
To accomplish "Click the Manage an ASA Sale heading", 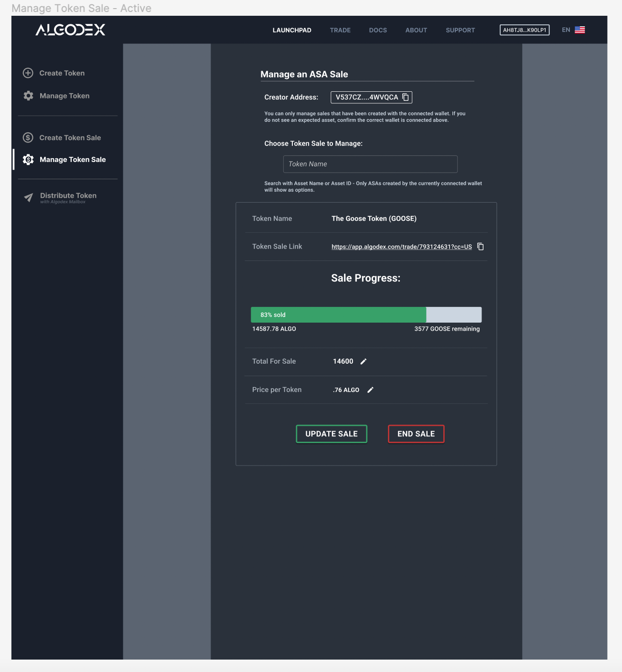I will click(304, 74).
